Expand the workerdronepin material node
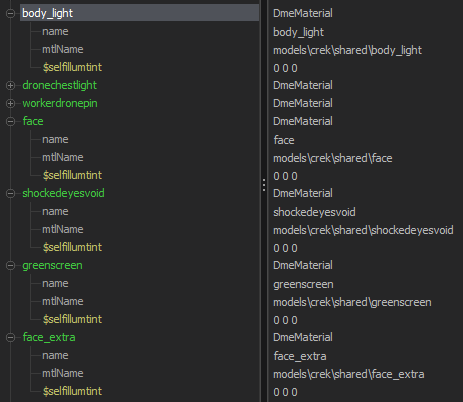The image size is (463, 402). [x=10, y=103]
